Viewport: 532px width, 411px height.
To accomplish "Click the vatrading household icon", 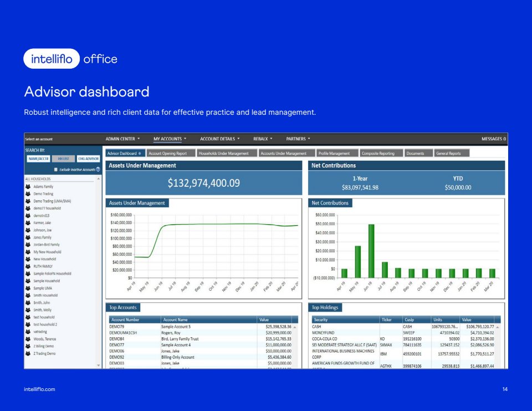I will pyautogui.click(x=28, y=332).
